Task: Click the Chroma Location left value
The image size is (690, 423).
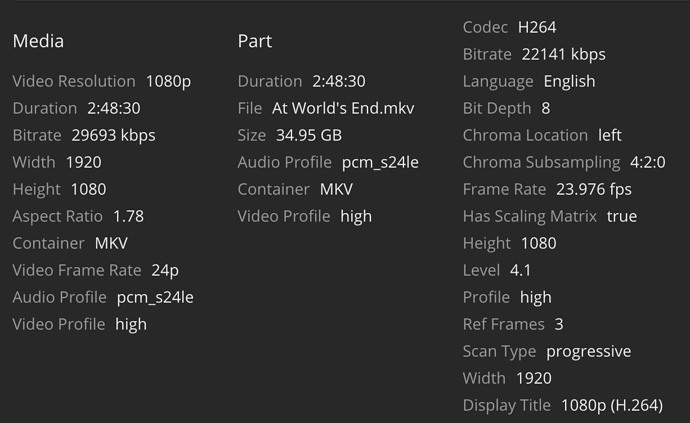Action: pyautogui.click(x=610, y=135)
